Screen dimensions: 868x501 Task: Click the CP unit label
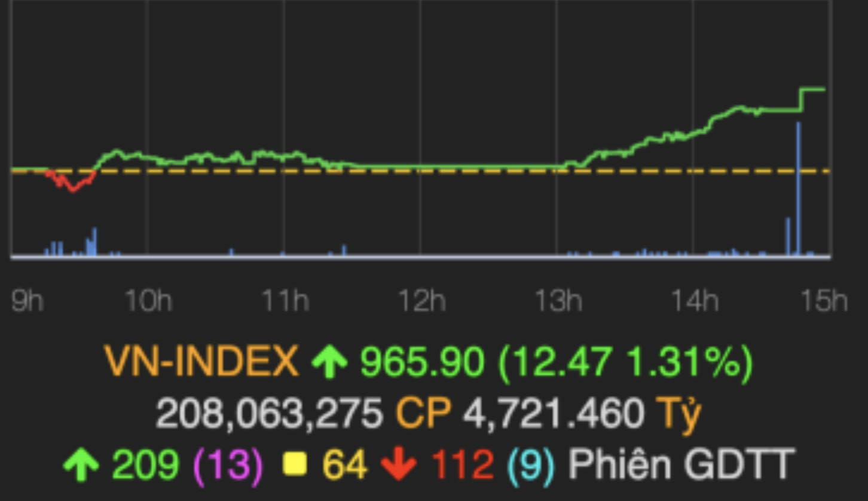point(423,414)
